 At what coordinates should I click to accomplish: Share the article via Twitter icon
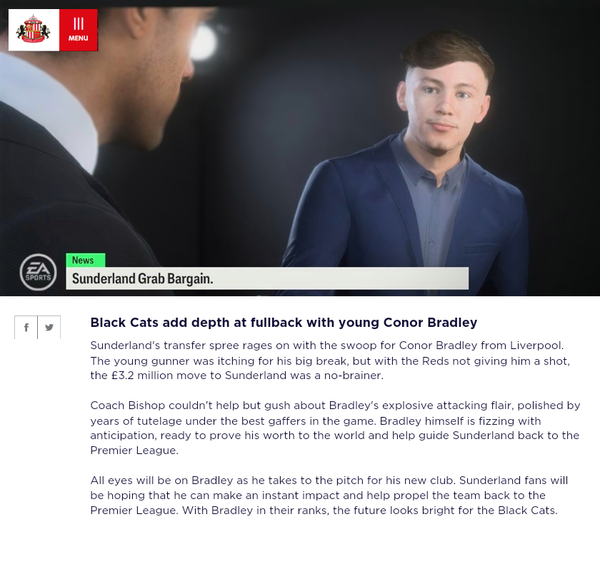[x=49, y=327]
